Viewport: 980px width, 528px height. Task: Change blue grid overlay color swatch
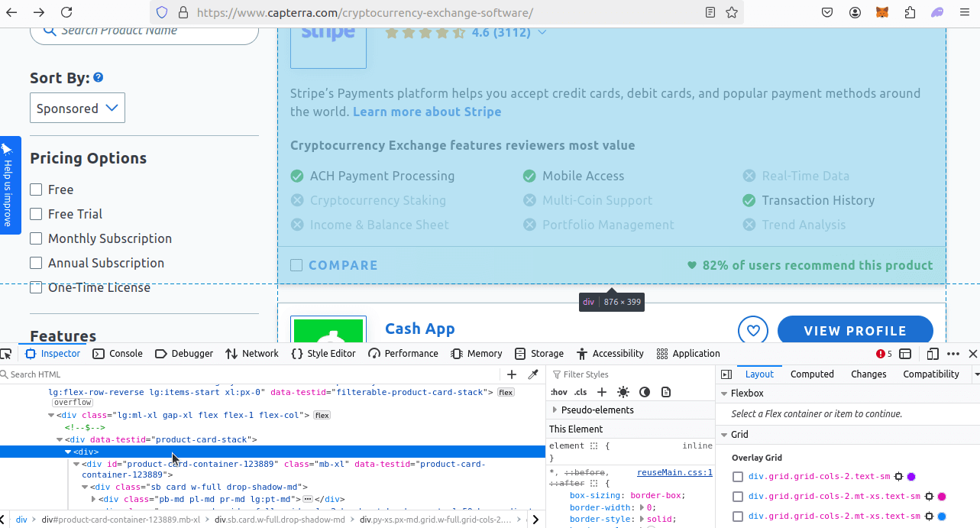tap(942, 517)
